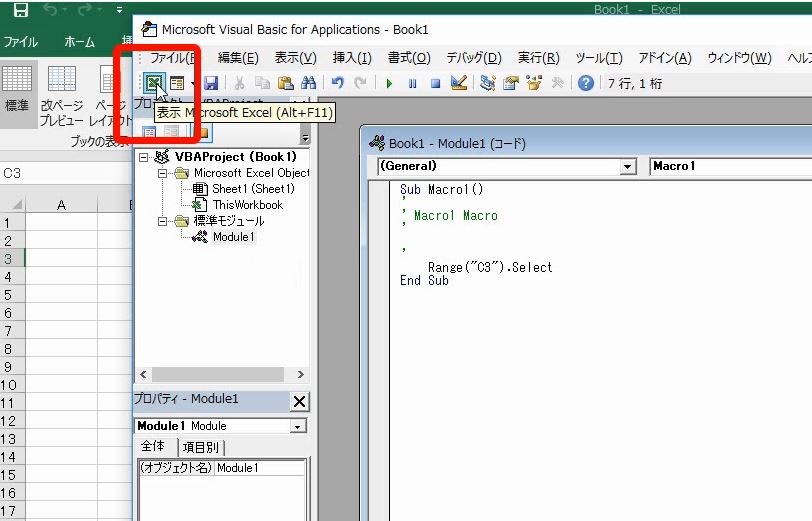Open the Module1 Module properties dropdown

pyautogui.click(x=297, y=427)
